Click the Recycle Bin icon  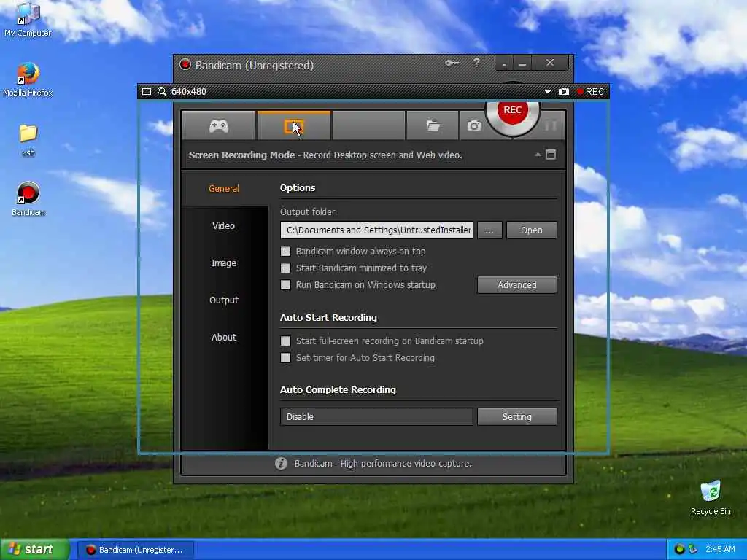click(x=711, y=497)
